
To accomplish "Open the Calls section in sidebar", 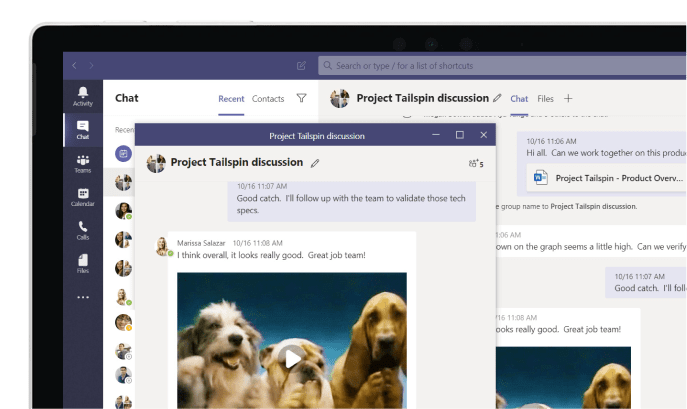I will click(x=83, y=231).
